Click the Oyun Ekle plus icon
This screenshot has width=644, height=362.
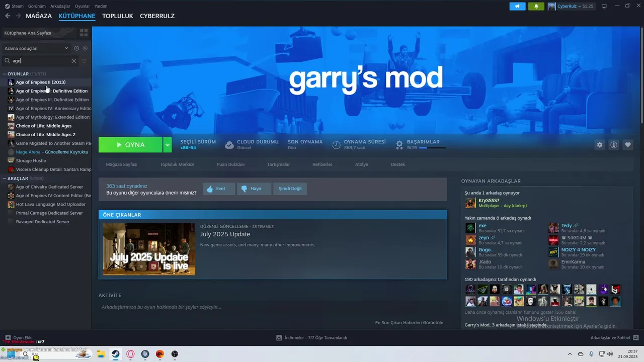coord(8,338)
